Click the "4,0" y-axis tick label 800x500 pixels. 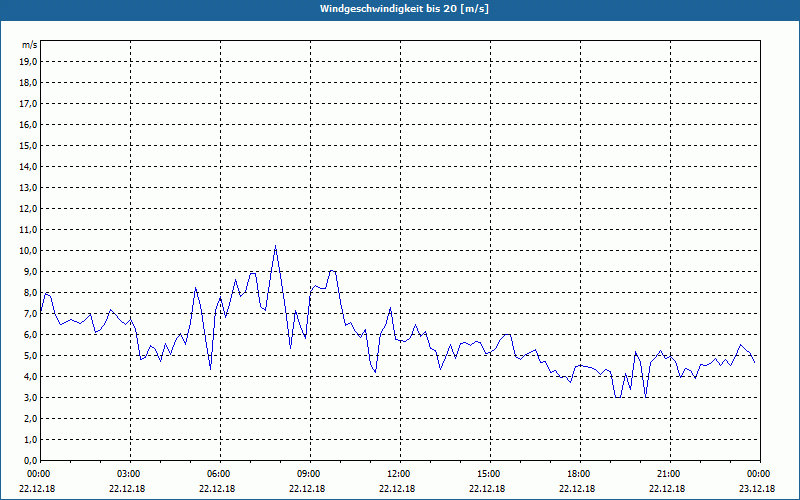coord(30,377)
